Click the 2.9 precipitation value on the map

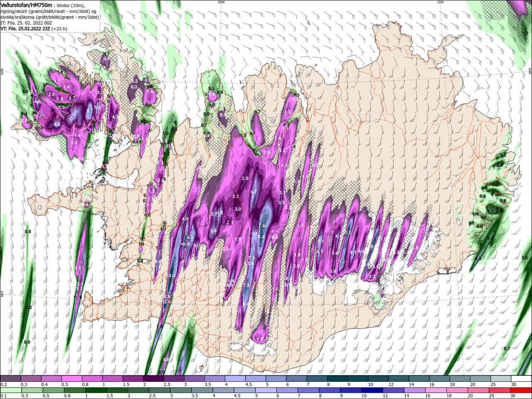pyautogui.click(x=245, y=178)
